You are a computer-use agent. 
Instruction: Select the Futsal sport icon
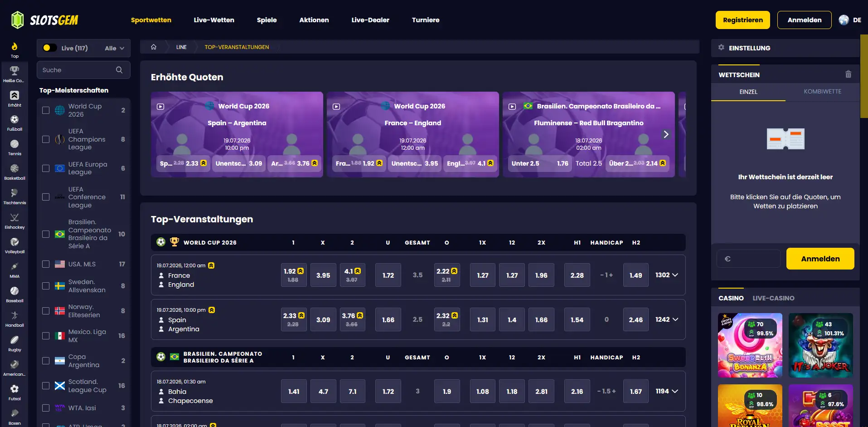click(15, 389)
